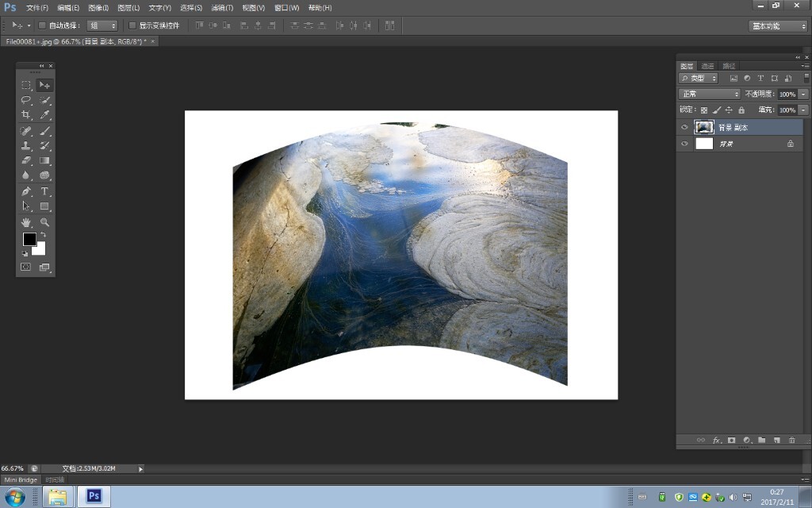The image size is (812, 508).
Task: Open the 文件(F) menu
Action: tap(37, 8)
